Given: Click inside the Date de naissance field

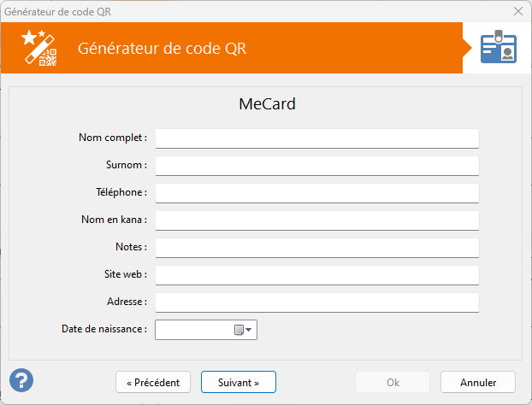Looking at the screenshot, I should (194, 330).
